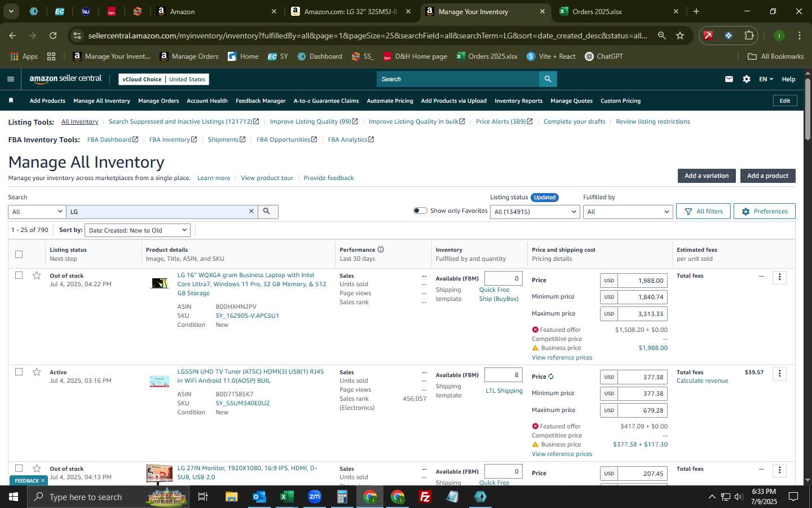
Task: Open the search field type dropdown set to All
Action: [37, 211]
